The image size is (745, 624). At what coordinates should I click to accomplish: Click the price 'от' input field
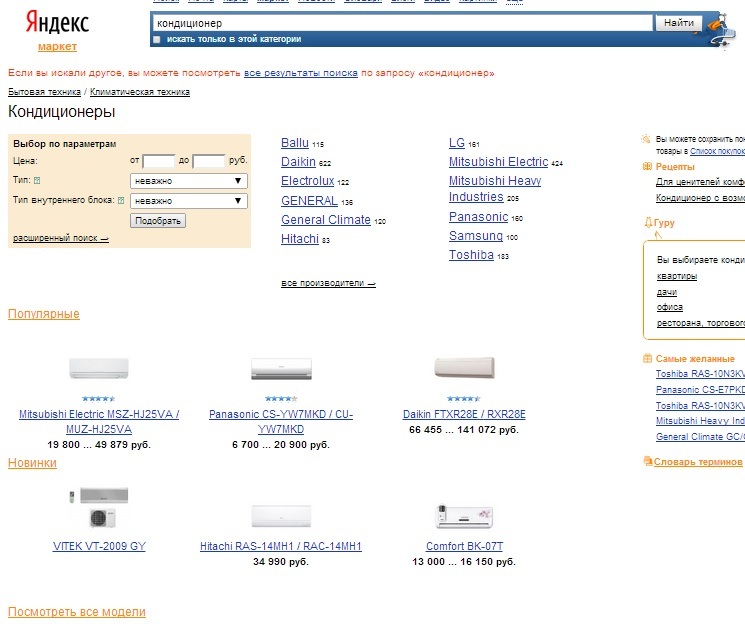pos(159,161)
